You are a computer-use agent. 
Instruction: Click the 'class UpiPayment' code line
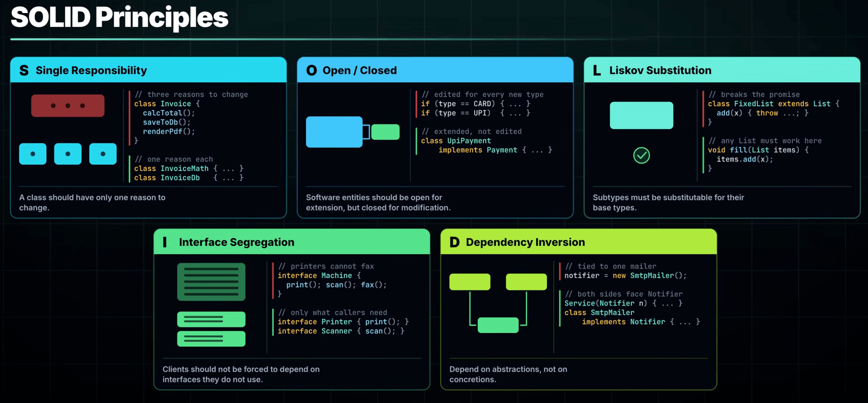click(456, 141)
